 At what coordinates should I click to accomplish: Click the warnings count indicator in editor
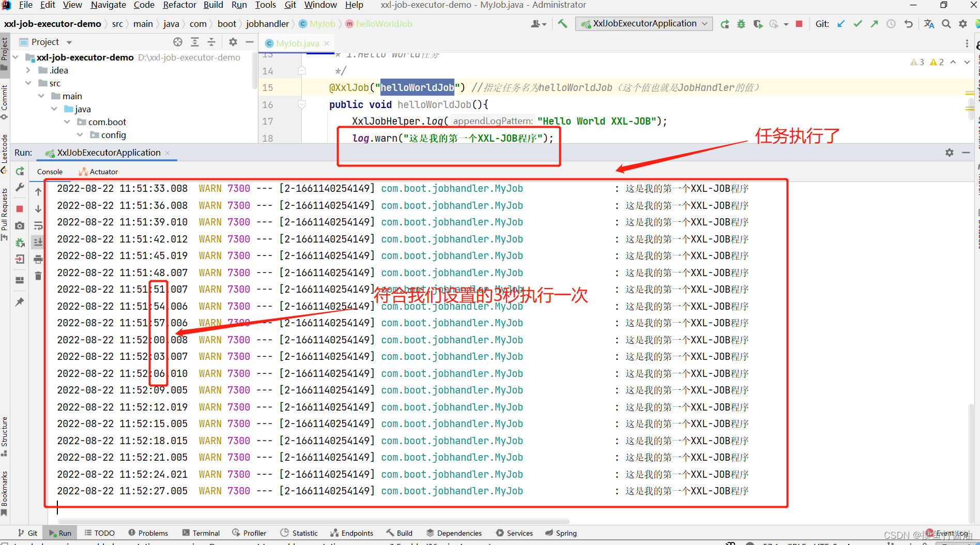927,62
